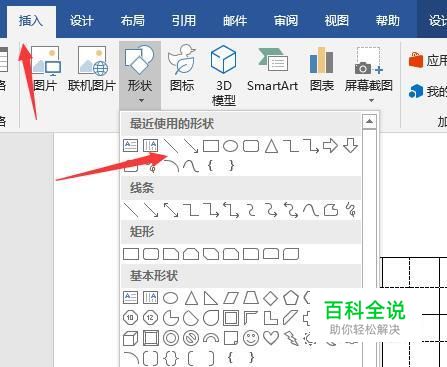
Task: Open the 帮助 tab
Action: pos(388,21)
